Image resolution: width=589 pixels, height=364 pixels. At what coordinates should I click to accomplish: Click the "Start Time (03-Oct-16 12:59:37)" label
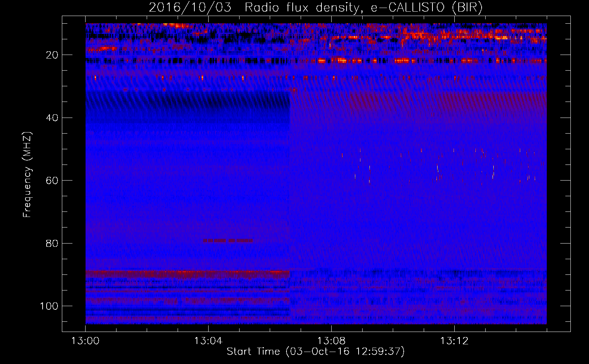(316, 352)
